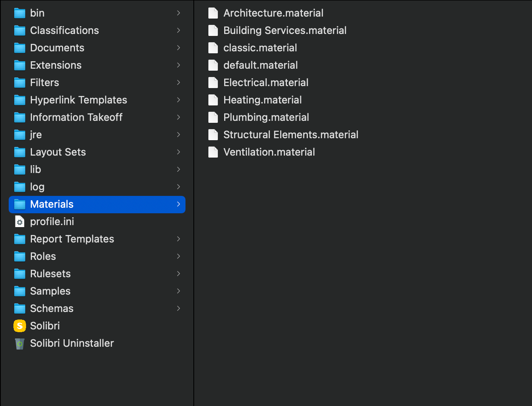Click the Report Templates folder icon
The height and width of the screenshot is (406, 532).
coord(20,239)
